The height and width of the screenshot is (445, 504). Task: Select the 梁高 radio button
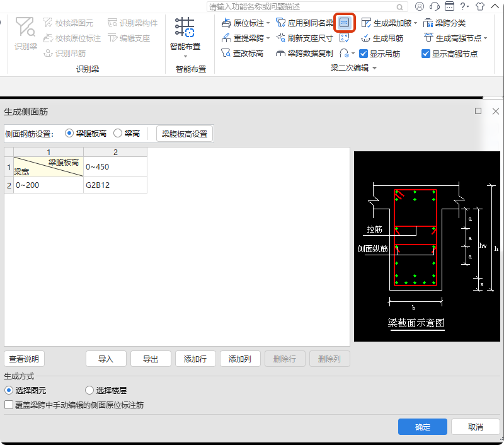coord(118,133)
